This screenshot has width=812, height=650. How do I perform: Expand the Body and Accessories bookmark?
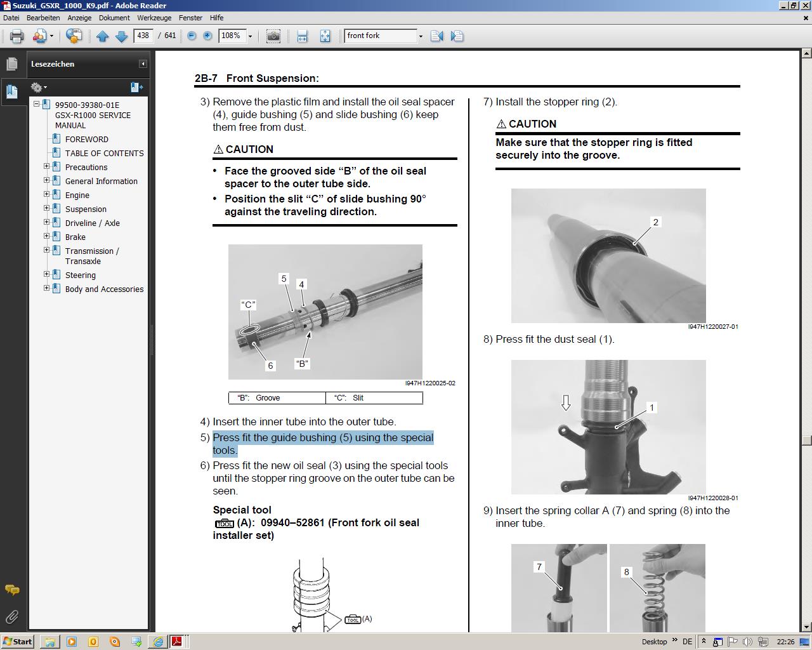point(46,288)
